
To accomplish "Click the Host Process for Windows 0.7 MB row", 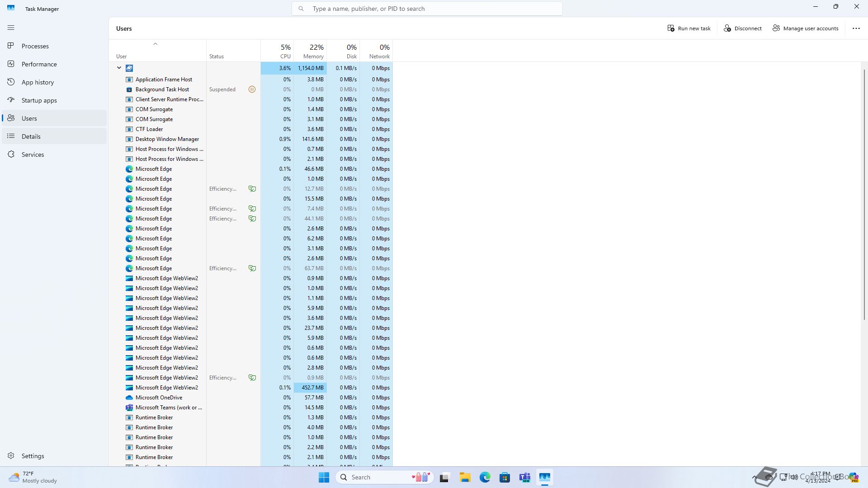I will click(x=251, y=149).
